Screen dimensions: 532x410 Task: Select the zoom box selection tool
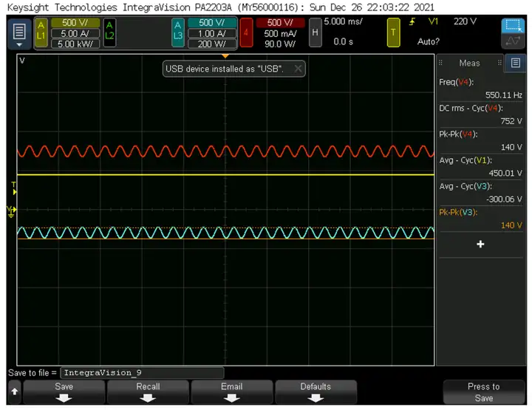(x=513, y=26)
